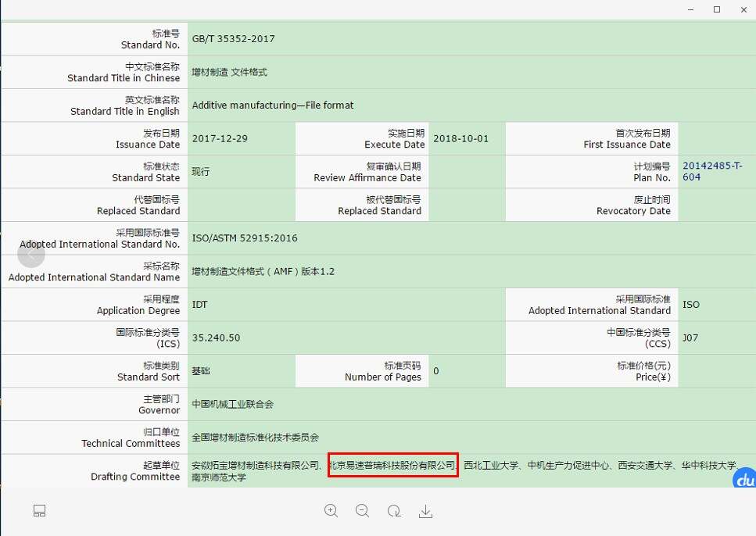Go to previous image with left arrow
The height and width of the screenshot is (536, 756).
point(31,255)
